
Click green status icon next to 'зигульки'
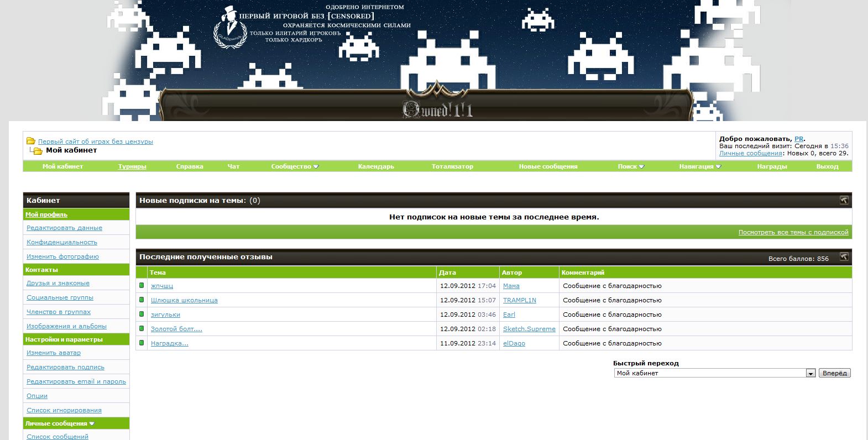142,315
